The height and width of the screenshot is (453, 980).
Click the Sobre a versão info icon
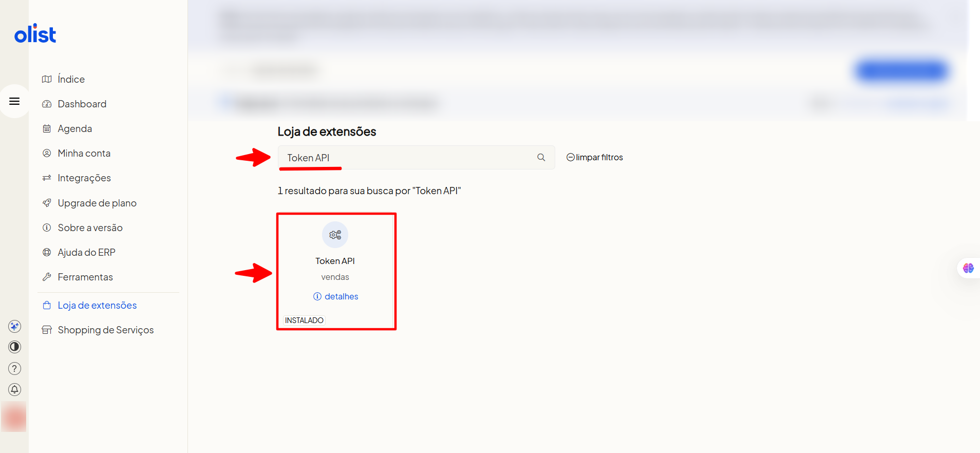pyautogui.click(x=47, y=228)
